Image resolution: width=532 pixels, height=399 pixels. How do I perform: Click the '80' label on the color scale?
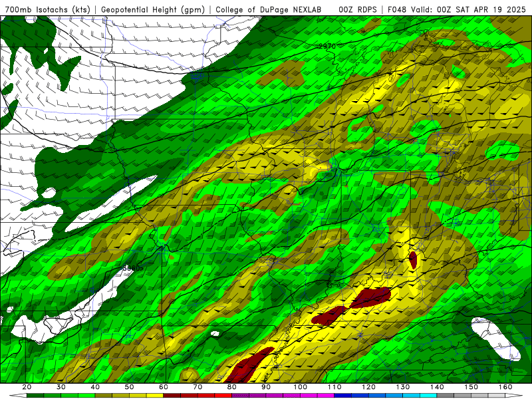232,387
